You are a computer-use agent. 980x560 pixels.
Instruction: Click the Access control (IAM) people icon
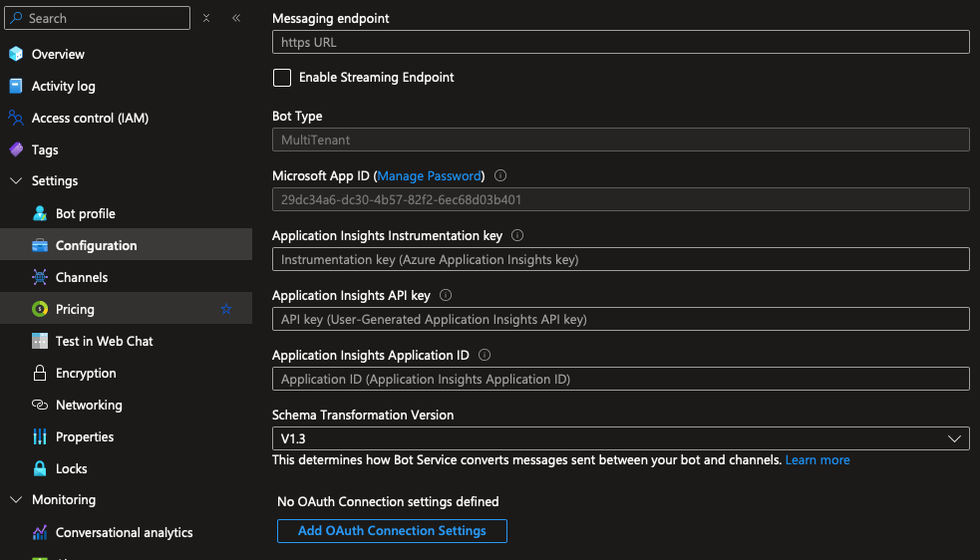[15, 118]
